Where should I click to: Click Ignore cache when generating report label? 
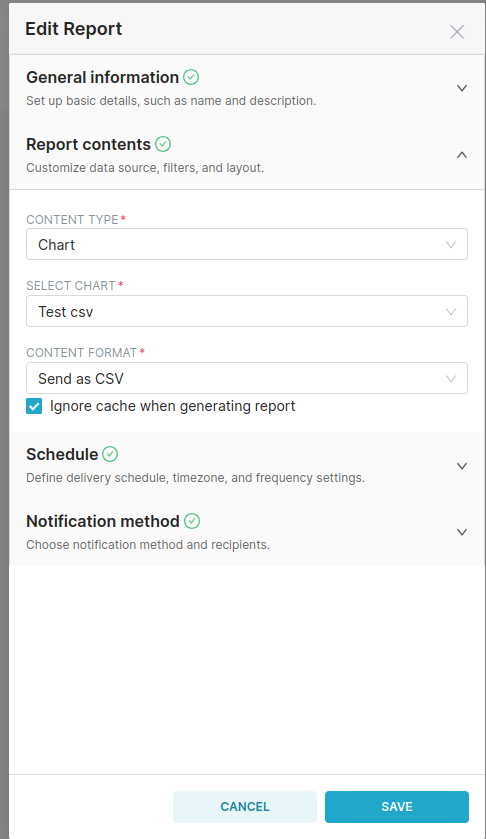tap(172, 406)
